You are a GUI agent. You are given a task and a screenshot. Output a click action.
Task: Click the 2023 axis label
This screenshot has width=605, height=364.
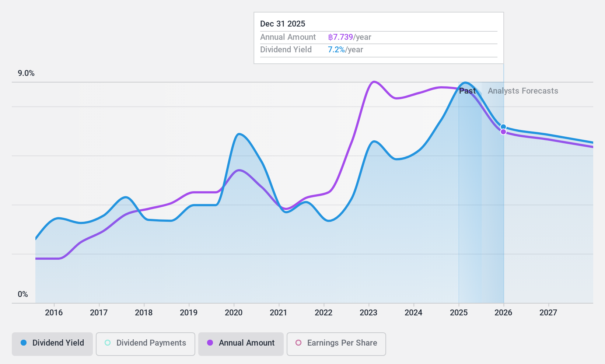368,313
